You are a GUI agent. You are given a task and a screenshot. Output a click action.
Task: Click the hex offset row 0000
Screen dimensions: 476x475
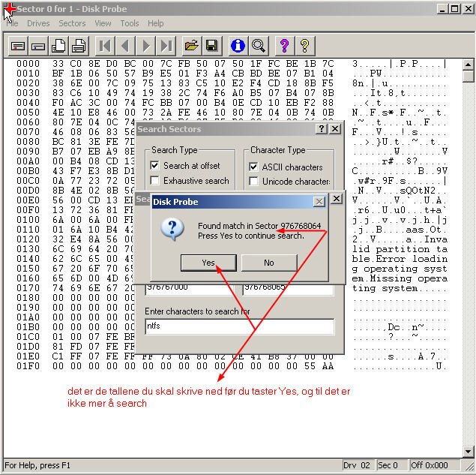[28, 64]
